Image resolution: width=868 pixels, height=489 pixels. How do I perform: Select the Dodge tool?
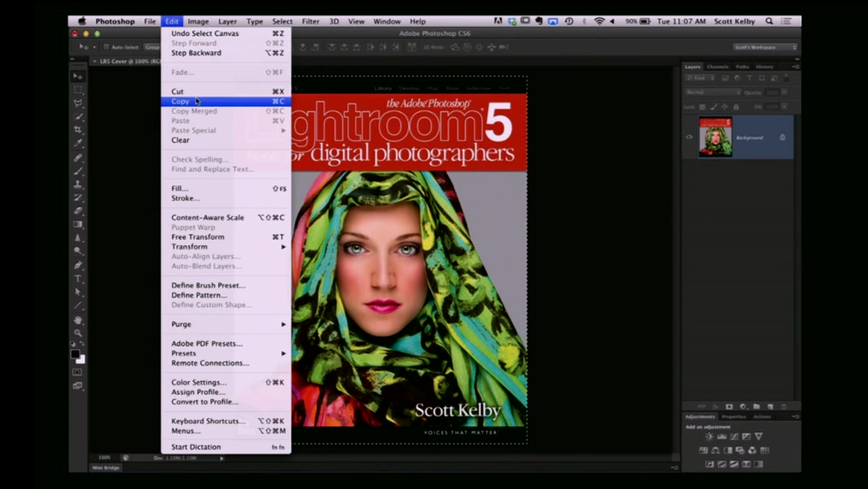click(77, 251)
